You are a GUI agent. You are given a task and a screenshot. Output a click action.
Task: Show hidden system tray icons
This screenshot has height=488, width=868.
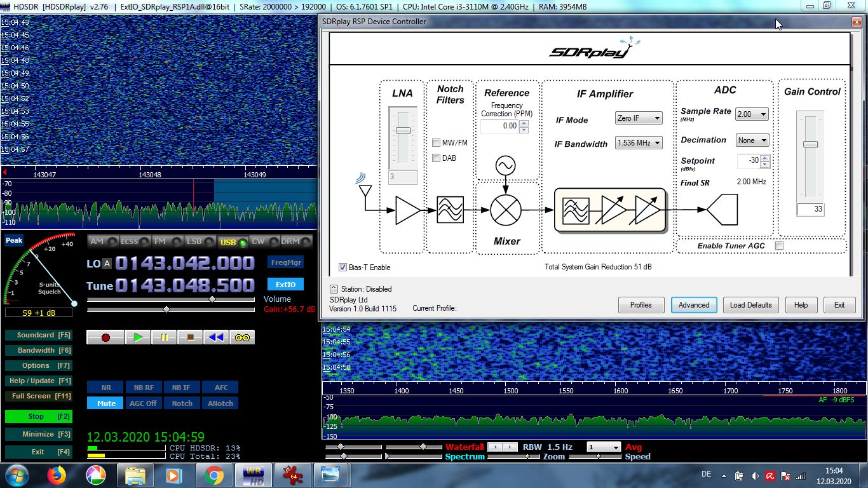[x=724, y=475]
